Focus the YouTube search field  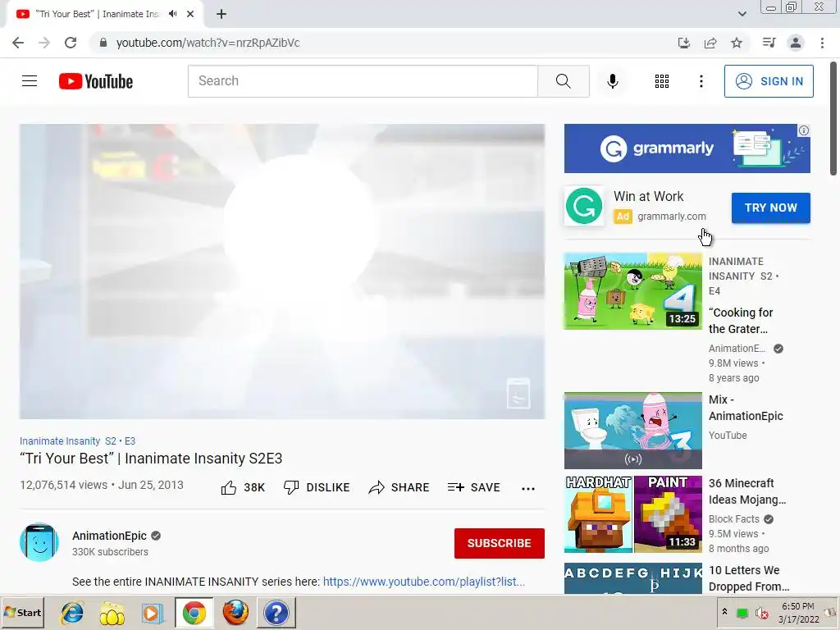363,81
